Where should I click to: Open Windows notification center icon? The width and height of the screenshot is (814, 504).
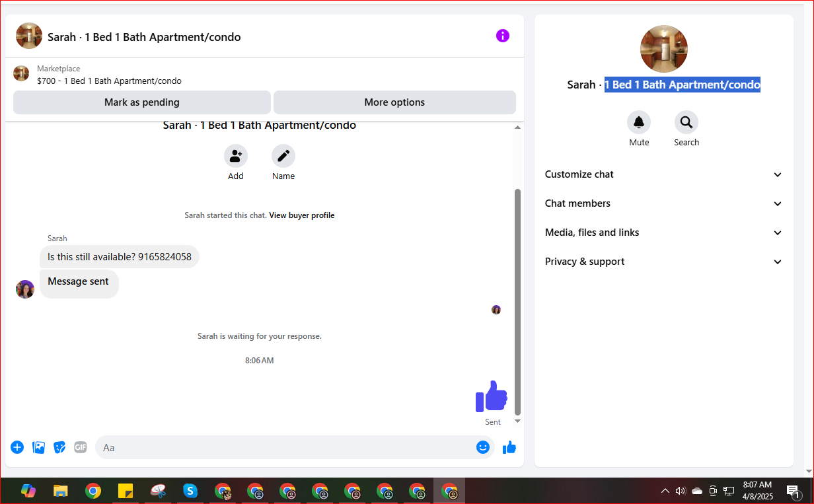tap(794, 491)
